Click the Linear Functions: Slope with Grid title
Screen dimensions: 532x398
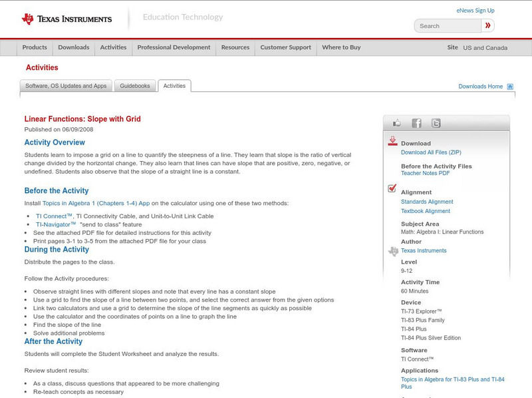82,119
